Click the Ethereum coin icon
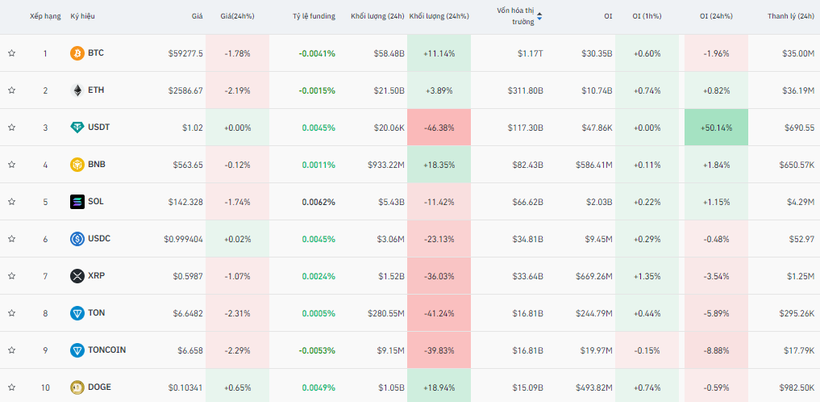The image size is (820, 402). tap(77, 90)
